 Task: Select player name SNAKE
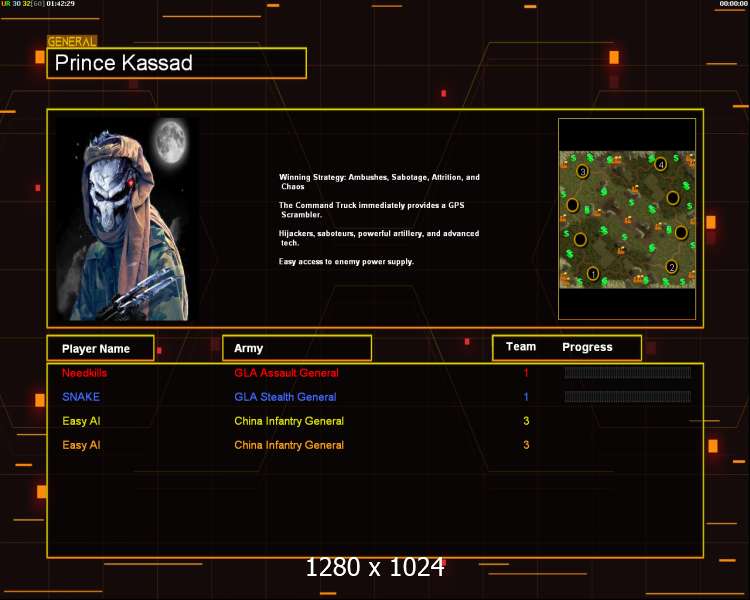tap(81, 397)
